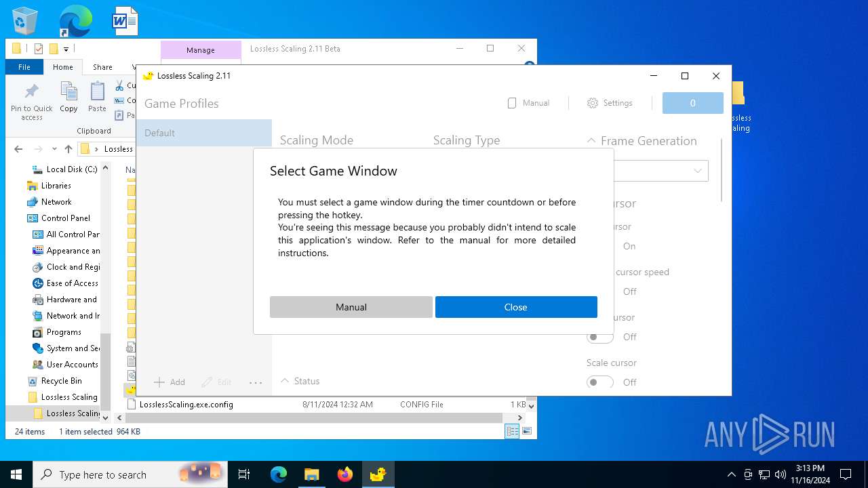Click the Add text in profiles panel
The height and width of the screenshot is (488, 868).
coord(178,382)
